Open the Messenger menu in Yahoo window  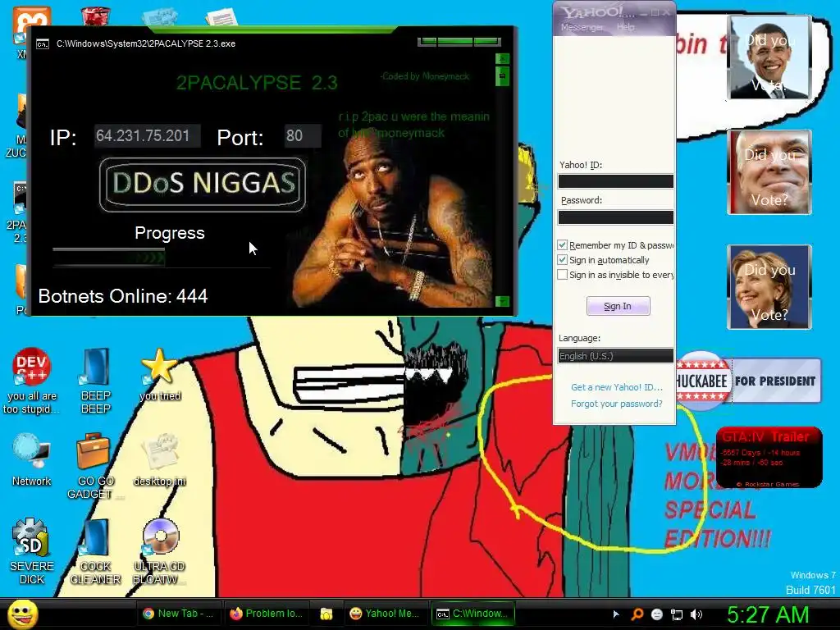(582, 27)
